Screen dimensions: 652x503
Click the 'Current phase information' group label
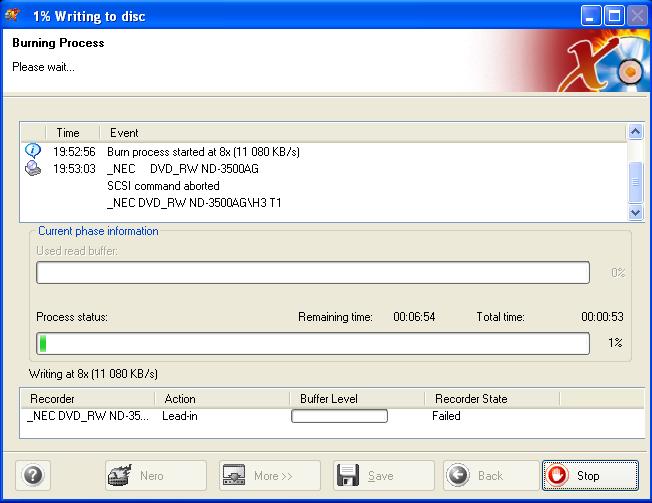(x=98, y=231)
